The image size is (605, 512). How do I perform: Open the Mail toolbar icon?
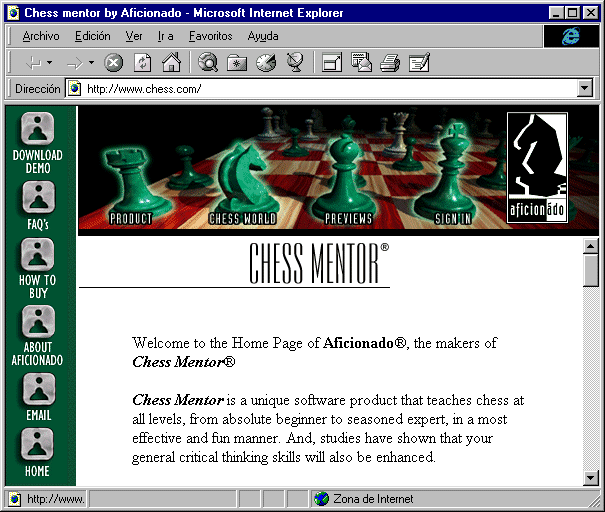tap(362, 63)
